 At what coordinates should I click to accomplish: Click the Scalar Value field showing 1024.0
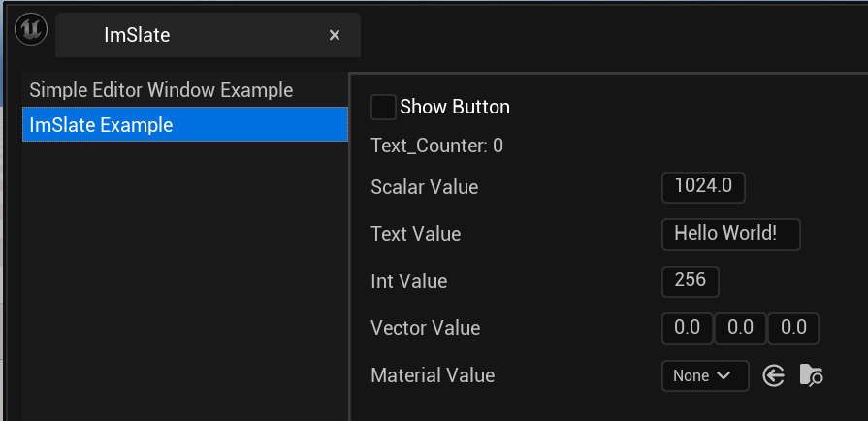click(703, 187)
